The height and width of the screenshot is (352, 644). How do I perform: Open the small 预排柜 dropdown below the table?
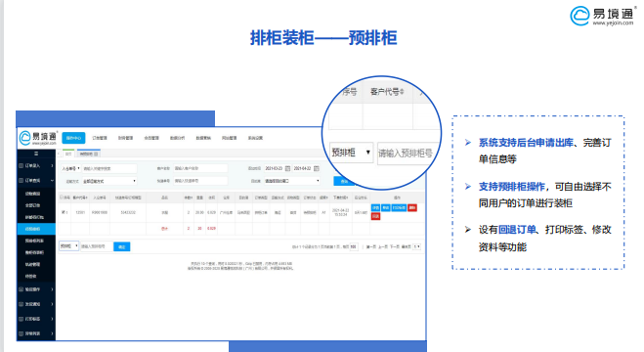click(68, 246)
